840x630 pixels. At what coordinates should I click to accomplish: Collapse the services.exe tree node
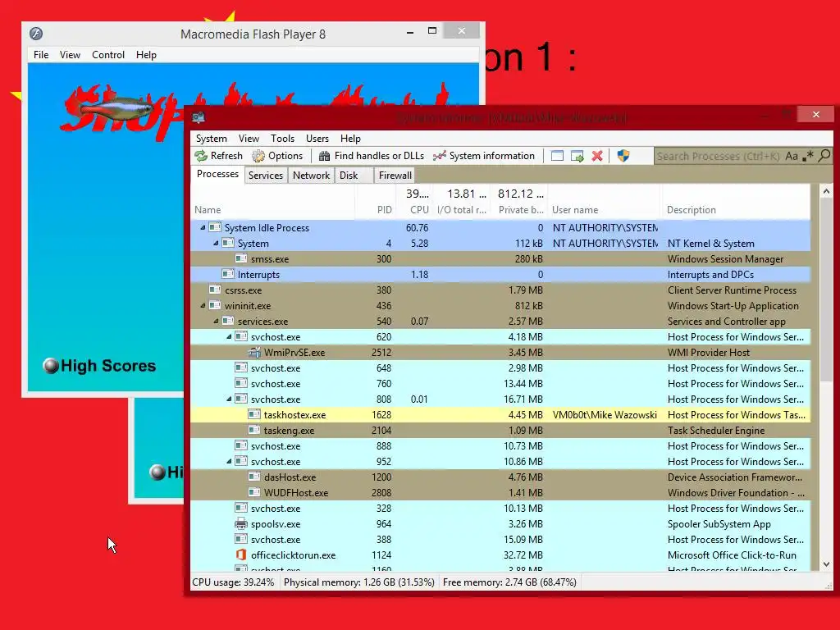click(216, 322)
